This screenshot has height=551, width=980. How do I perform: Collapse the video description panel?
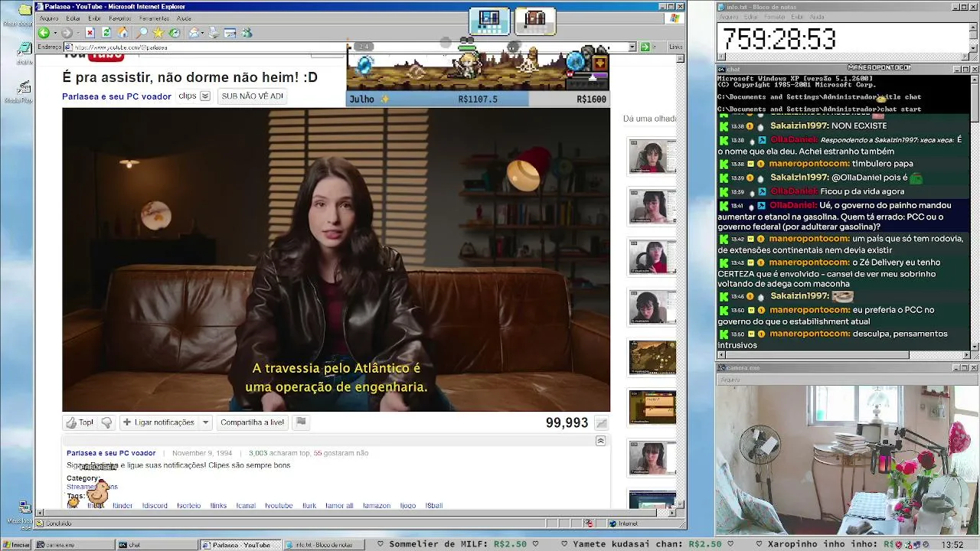[600, 441]
